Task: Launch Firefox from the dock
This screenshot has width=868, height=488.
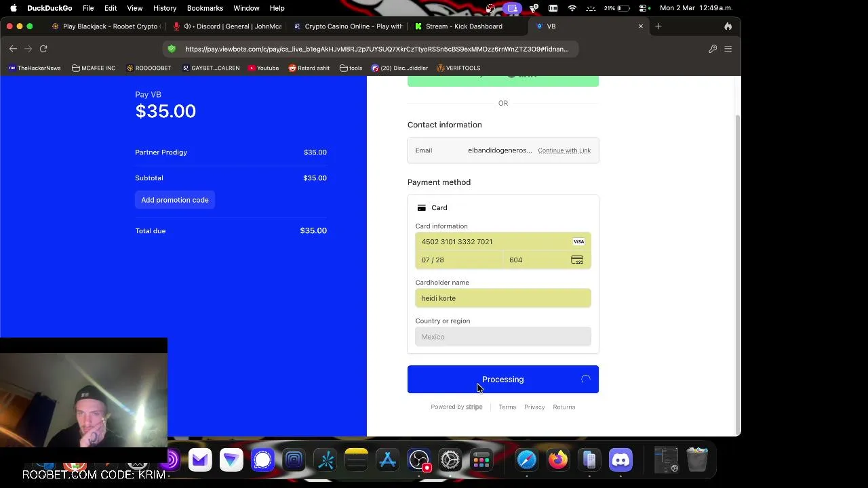Action: (558, 460)
